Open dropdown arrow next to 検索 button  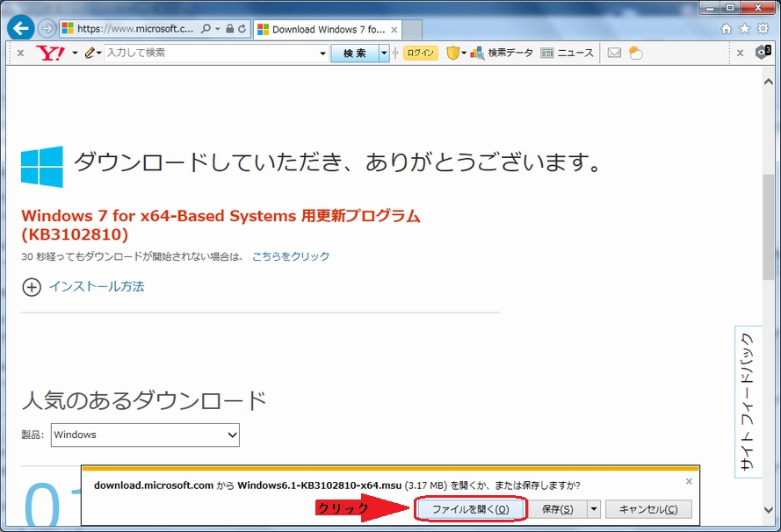coord(384,53)
